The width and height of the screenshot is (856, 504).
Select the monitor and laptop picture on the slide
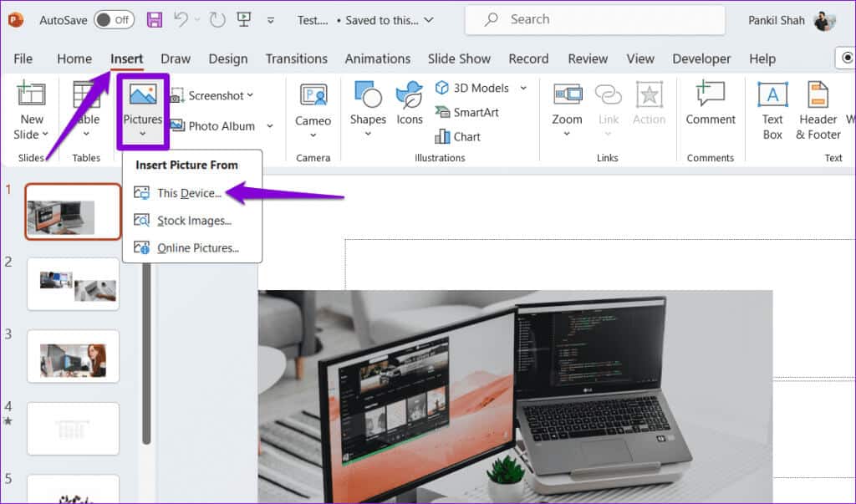[515, 397]
